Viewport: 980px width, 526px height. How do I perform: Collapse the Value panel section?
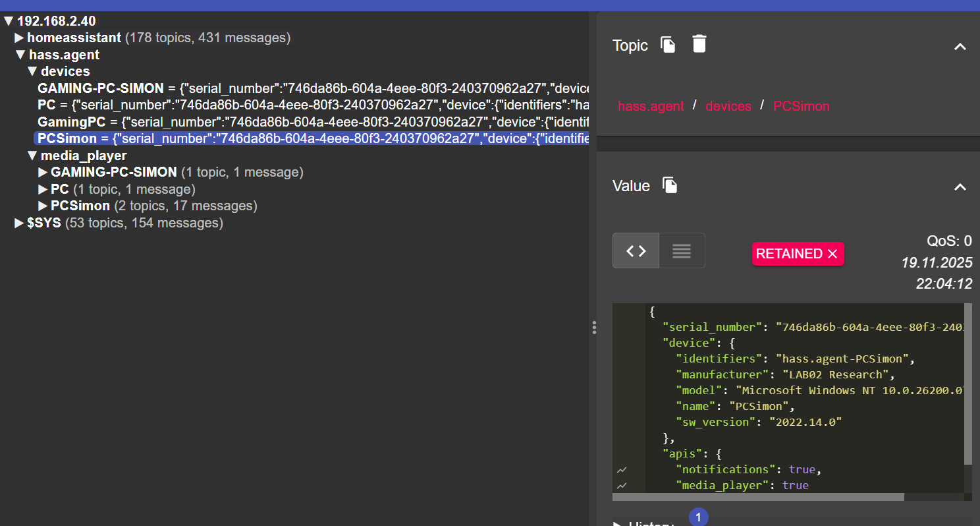[960, 187]
